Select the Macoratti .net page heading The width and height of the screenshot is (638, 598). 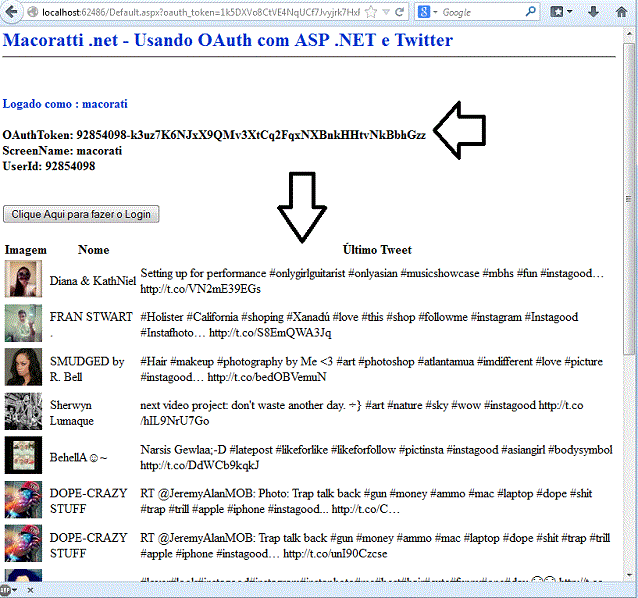pyautogui.click(x=227, y=40)
